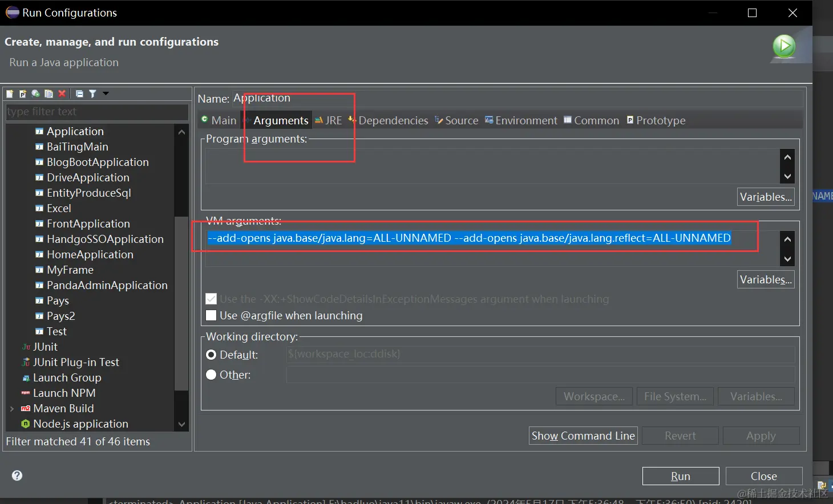Click into the Name field
Viewport: 833px width, 504px height.
518,98
